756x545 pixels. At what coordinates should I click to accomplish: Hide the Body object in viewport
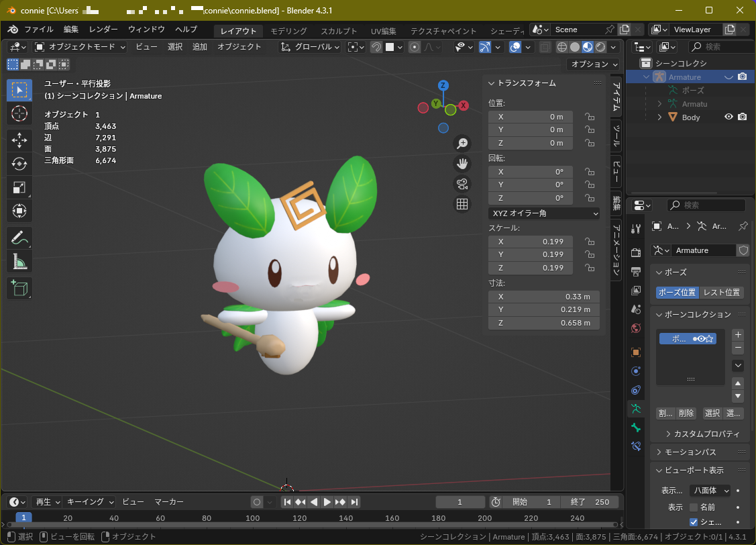[728, 117]
